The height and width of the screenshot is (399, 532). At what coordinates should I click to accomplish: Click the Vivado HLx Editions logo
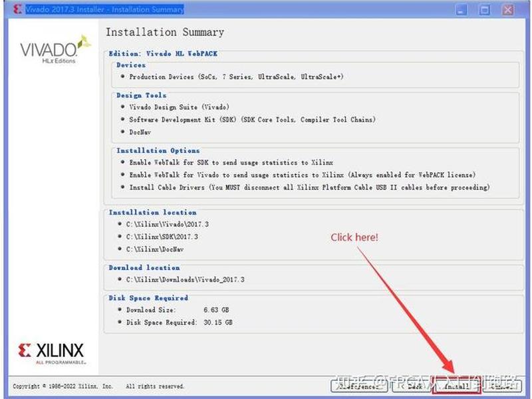tap(55, 49)
